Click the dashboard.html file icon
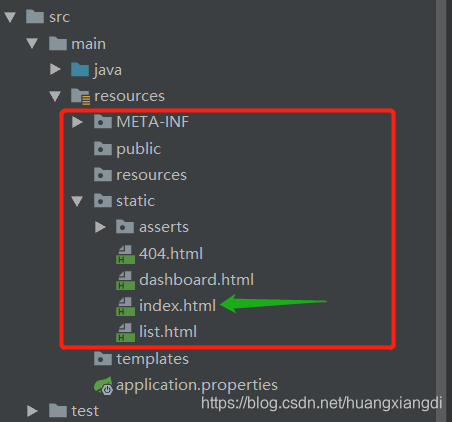 click(125, 280)
